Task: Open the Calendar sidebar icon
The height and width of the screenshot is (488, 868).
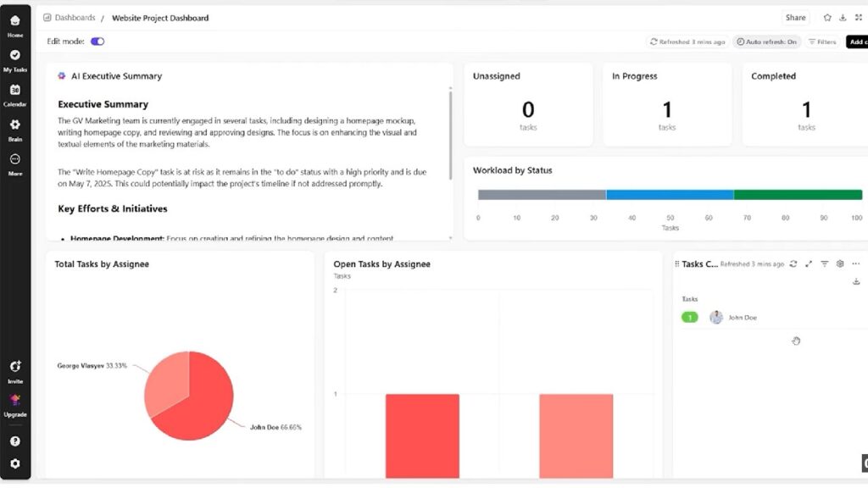Action: coord(15,95)
